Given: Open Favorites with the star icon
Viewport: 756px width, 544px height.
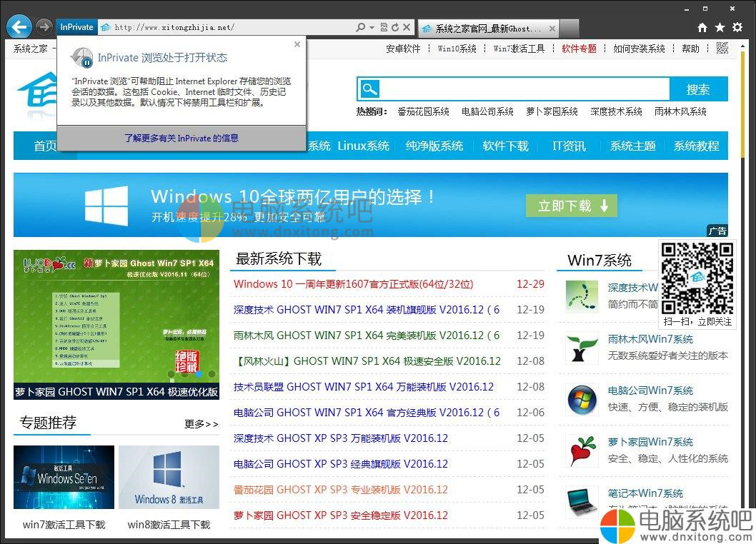Looking at the screenshot, I should click(x=720, y=27).
